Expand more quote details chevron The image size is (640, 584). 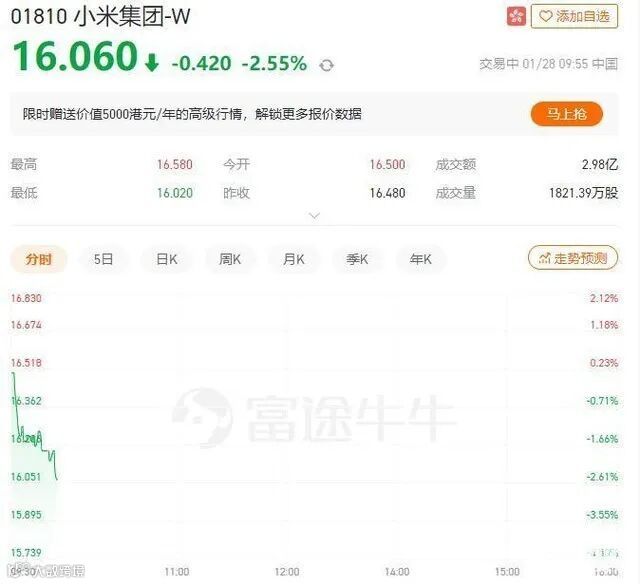click(x=314, y=215)
